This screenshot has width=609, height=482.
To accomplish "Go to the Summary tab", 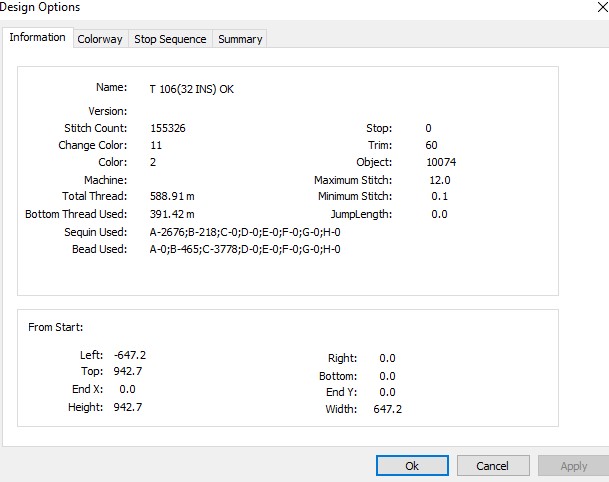I will tap(240, 39).
